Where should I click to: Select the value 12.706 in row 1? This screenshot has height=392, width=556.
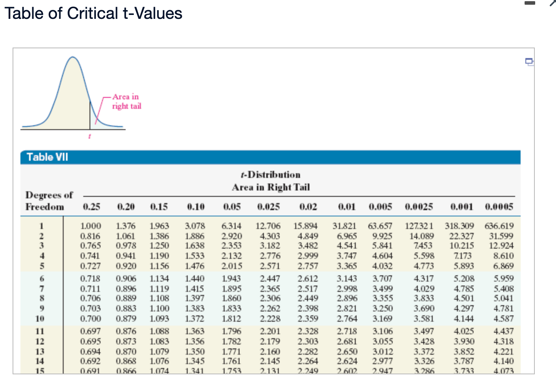point(268,226)
